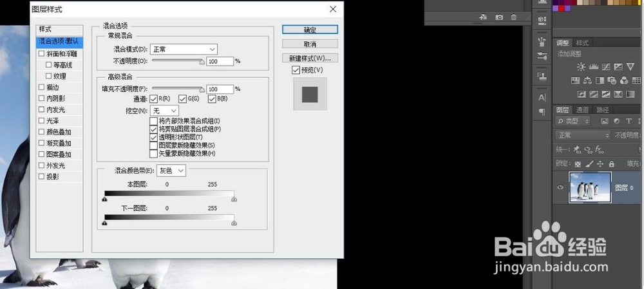Click the 填充不透明度 slider handle
This screenshot has width=644, height=289.
pos(202,89)
